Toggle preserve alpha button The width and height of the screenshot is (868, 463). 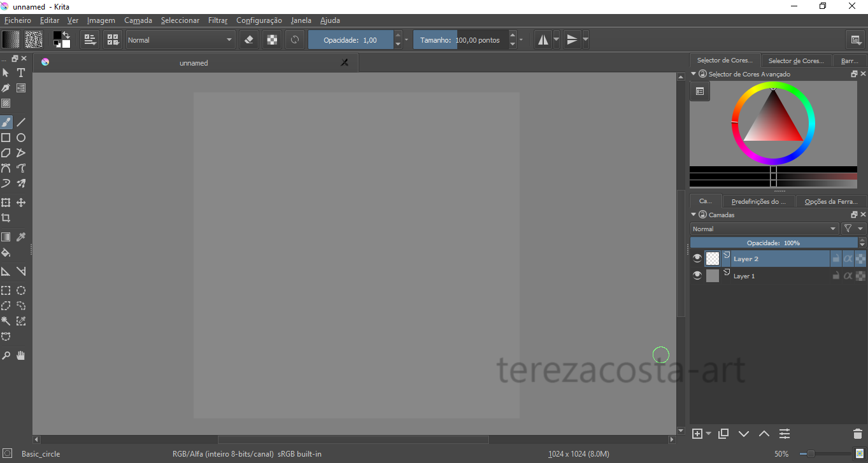tap(272, 39)
